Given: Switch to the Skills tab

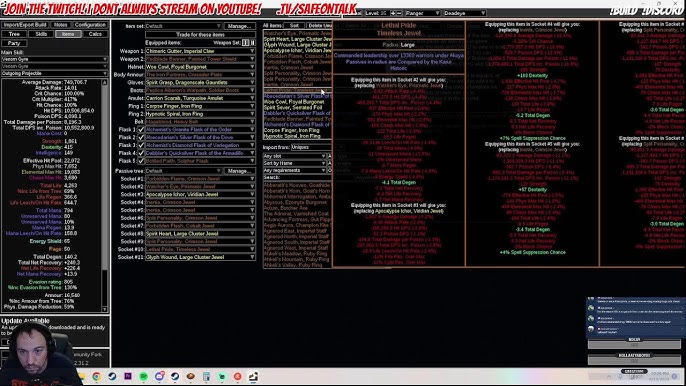Looking at the screenshot, I should click(41, 34).
